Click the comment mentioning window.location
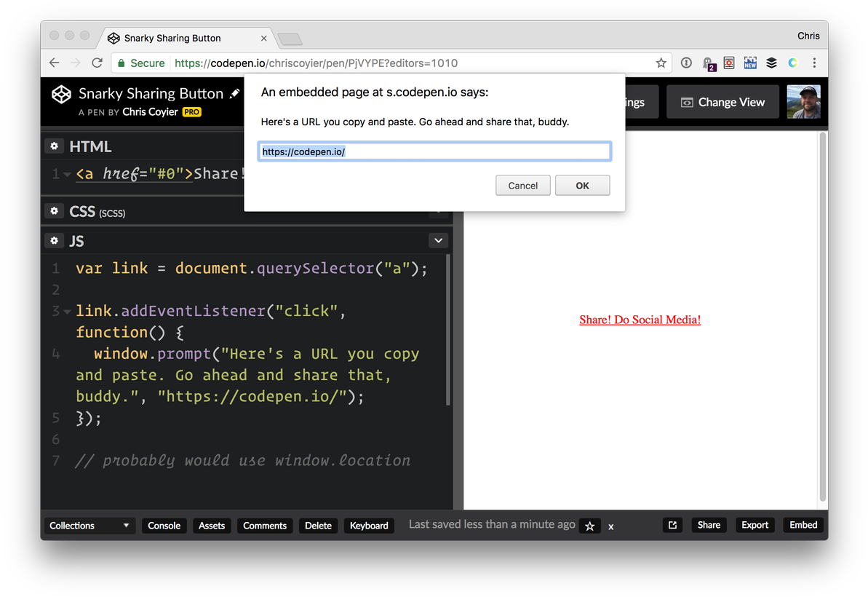The width and height of the screenshot is (868, 597). click(243, 461)
